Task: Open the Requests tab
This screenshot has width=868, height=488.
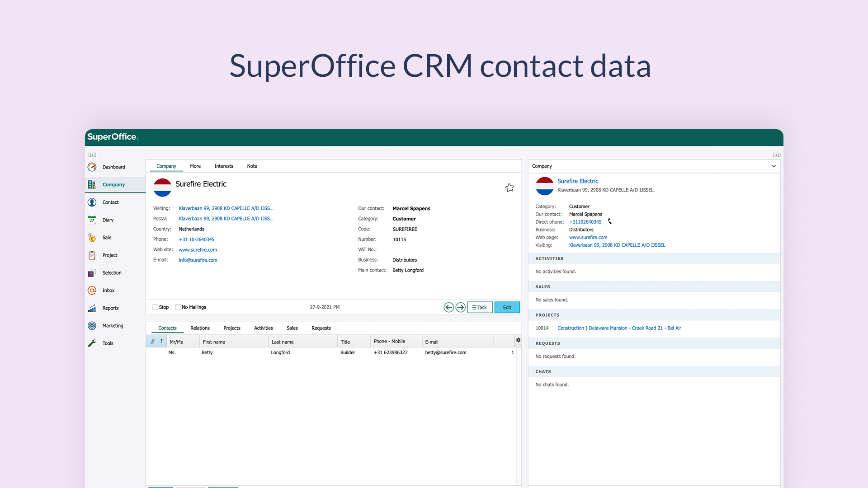Action: point(321,328)
